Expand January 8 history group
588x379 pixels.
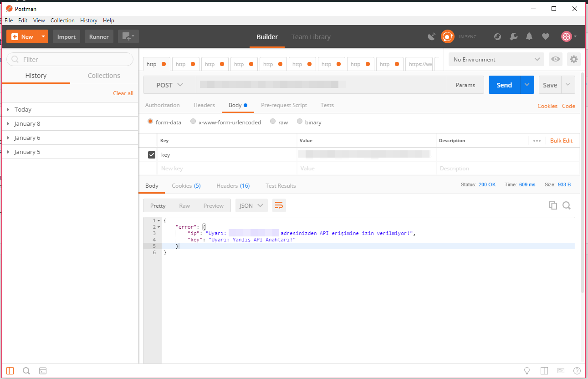[70, 123]
